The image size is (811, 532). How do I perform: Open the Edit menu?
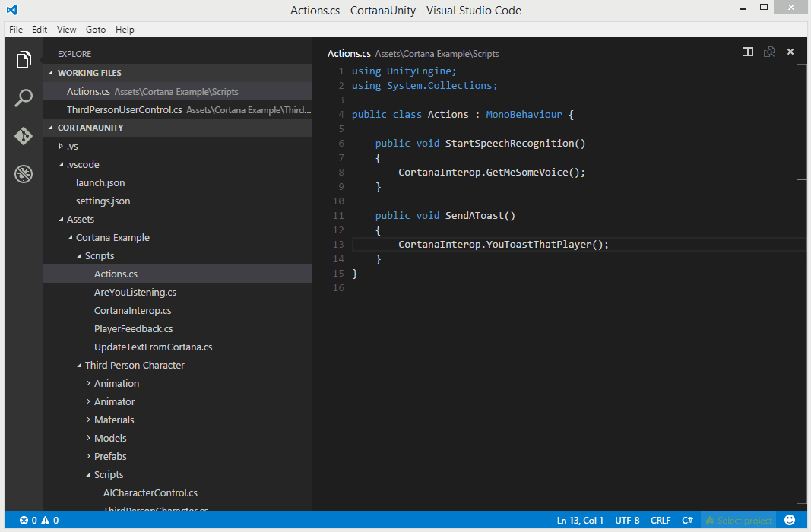coord(40,30)
